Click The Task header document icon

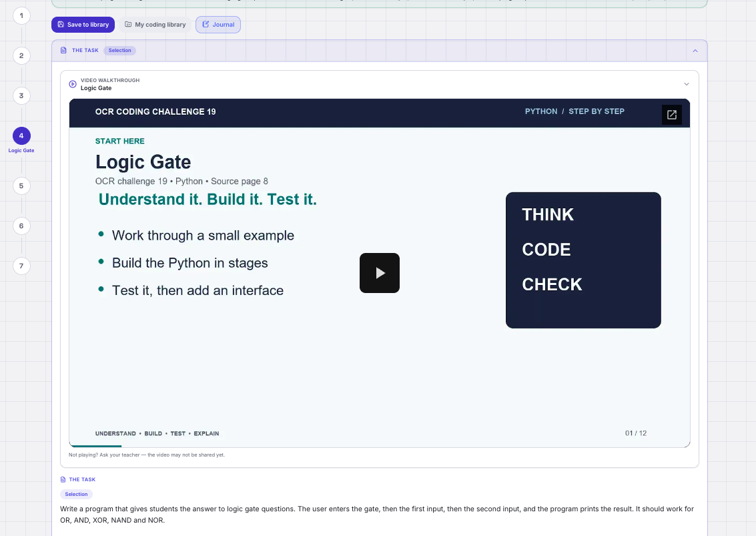click(x=63, y=51)
